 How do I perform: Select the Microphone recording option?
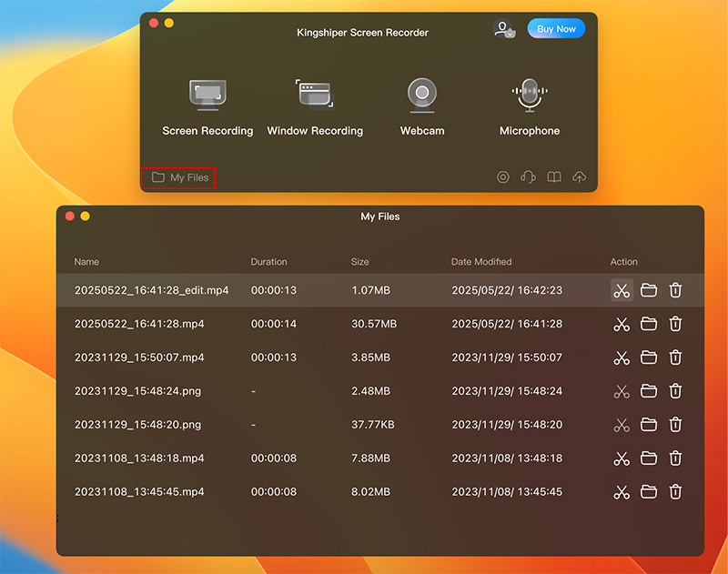coord(530,107)
